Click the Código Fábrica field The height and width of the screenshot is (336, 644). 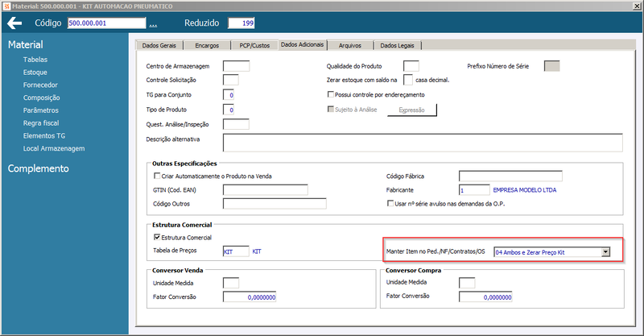pyautogui.click(x=510, y=176)
